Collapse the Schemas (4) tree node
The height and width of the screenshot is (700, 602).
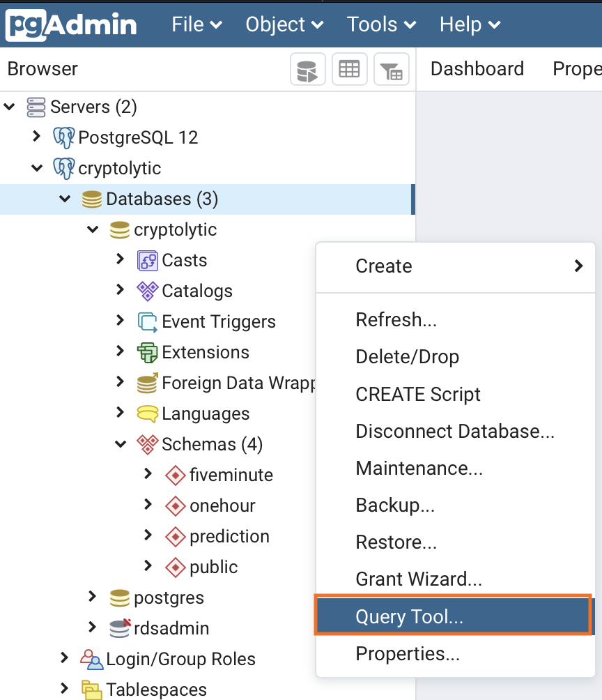pyautogui.click(x=121, y=444)
